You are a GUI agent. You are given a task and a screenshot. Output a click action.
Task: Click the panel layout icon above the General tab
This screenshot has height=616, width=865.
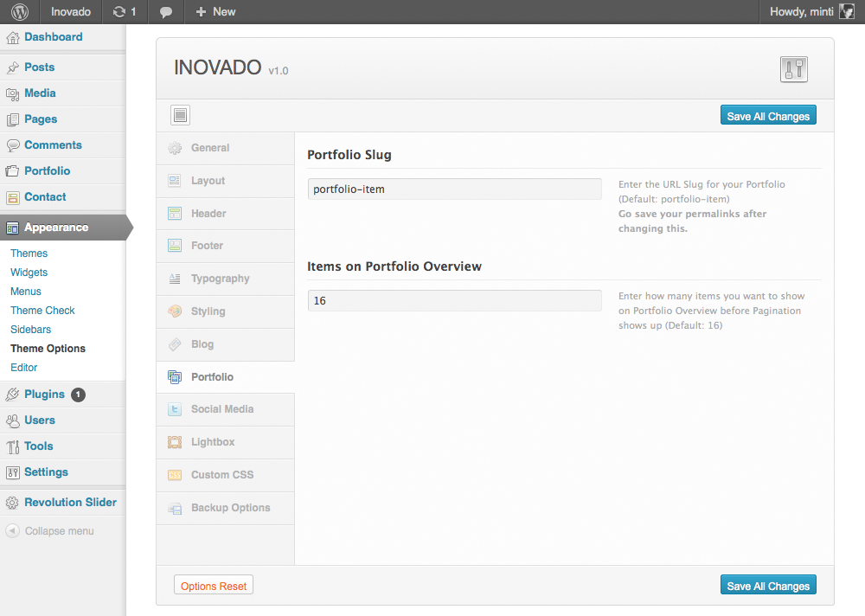coord(180,115)
